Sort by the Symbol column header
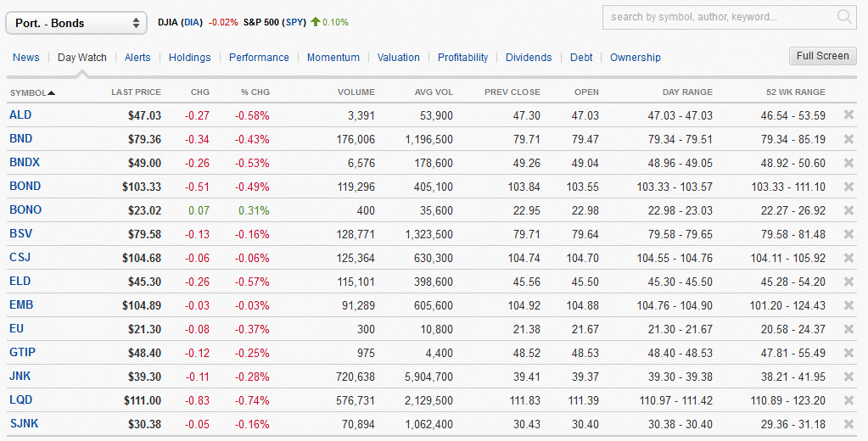The width and height of the screenshot is (868, 441). 32,92
